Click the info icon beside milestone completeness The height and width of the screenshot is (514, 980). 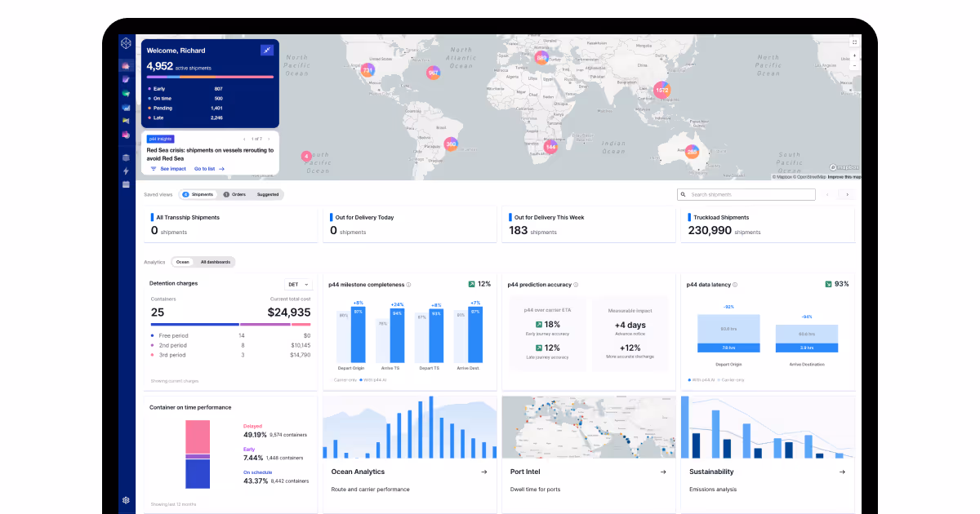pyautogui.click(x=408, y=285)
